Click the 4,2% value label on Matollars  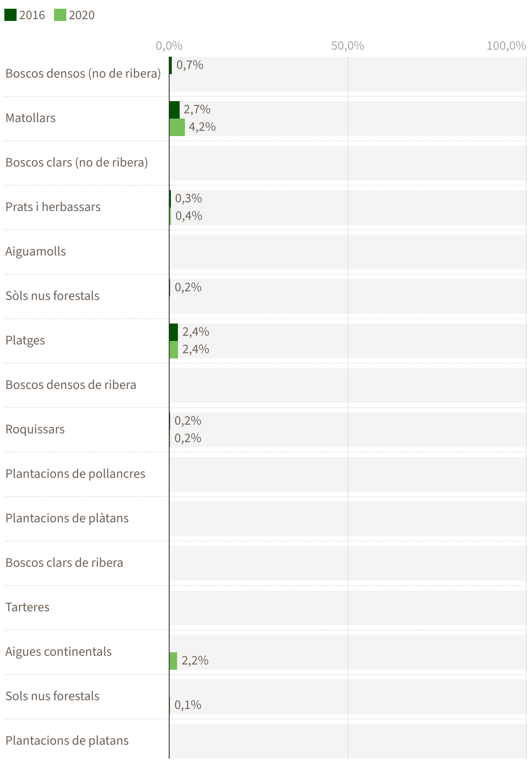(202, 127)
